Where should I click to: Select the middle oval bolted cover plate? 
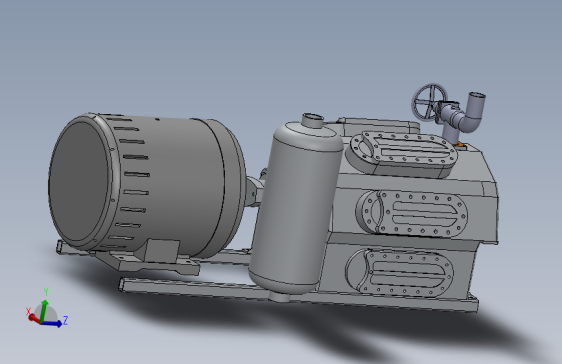click(x=411, y=214)
